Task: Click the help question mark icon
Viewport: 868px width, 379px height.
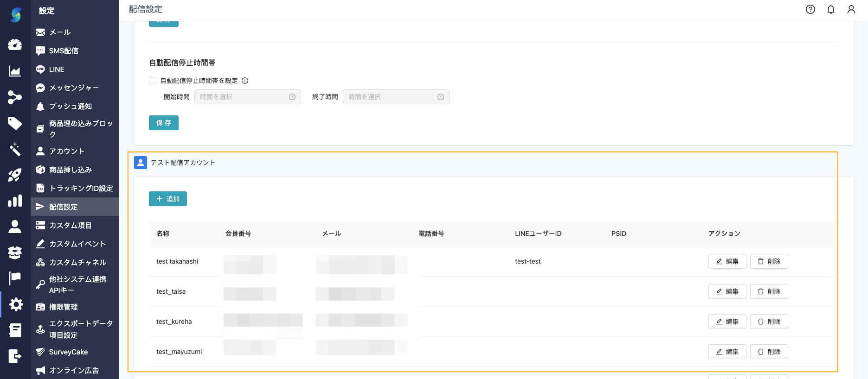Action: click(810, 9)
